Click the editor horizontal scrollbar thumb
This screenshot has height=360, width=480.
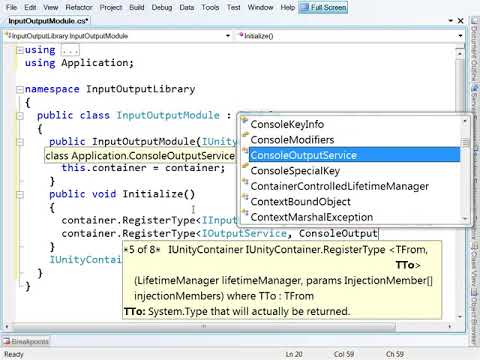[x=203, y=326]
